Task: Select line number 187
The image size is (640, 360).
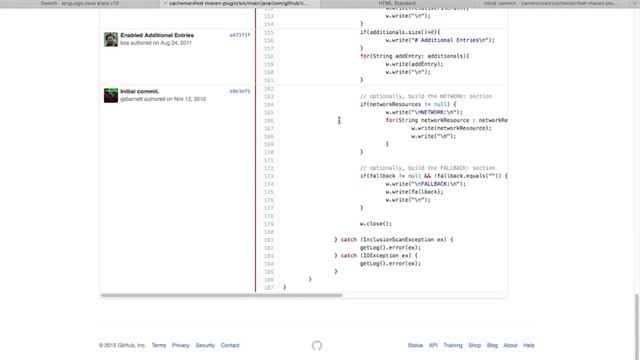Action: [269, 288]
